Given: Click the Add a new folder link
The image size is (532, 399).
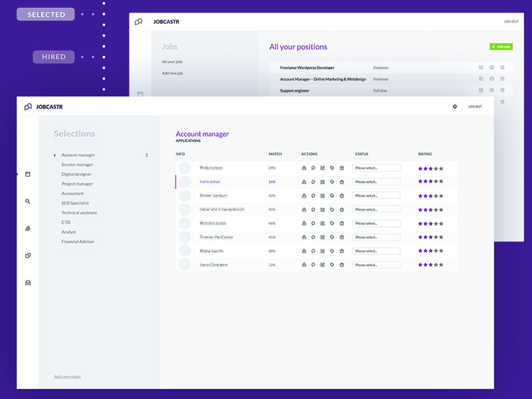Looking at the screenshot, I should 68,376.
